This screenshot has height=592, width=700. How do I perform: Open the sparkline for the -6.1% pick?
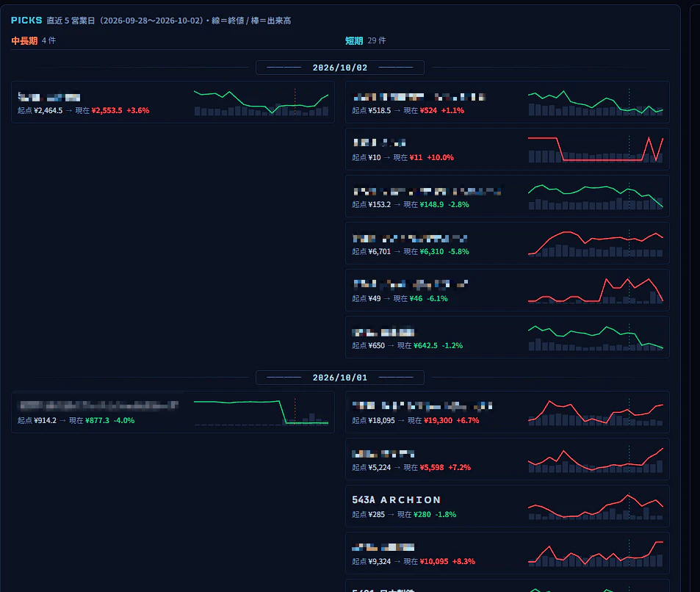click(x=596, y=290)
